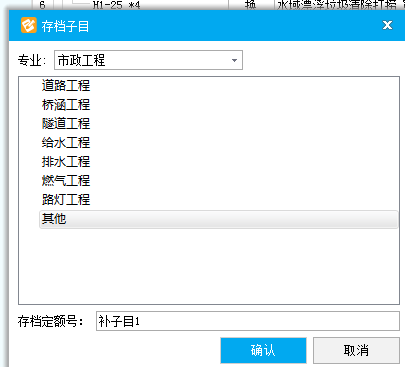
Task: Select 燃气工程 in the list
Action: point(66,181)
